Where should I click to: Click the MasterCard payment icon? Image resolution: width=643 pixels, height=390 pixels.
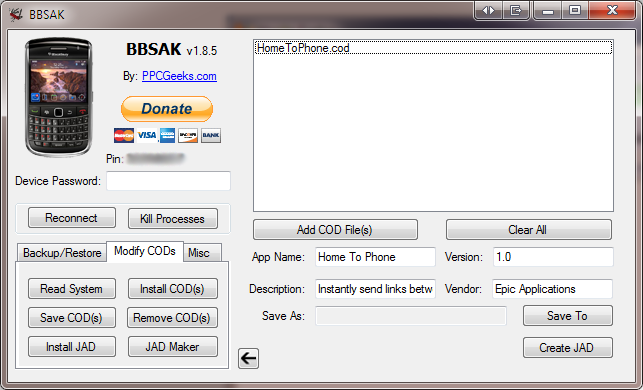[124, 135]
